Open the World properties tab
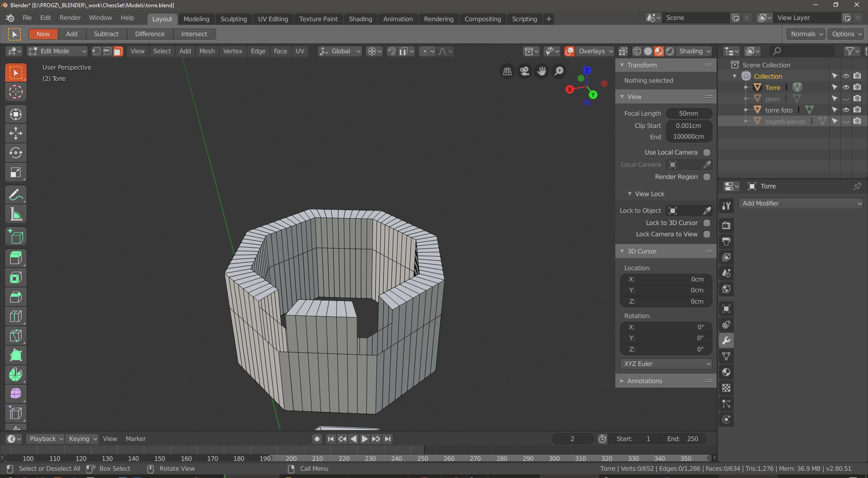868x478 pixels. pos(726,289)
